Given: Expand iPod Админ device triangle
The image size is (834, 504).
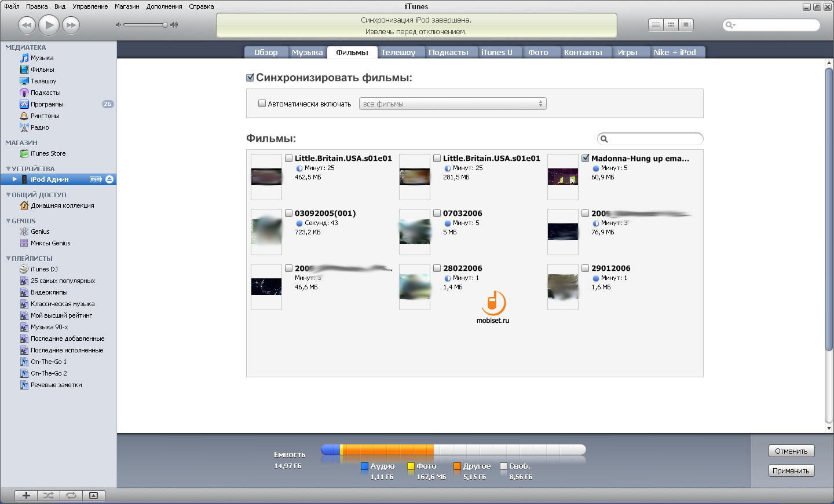Looking at the screenshot, I should click(x=15, y=179).
